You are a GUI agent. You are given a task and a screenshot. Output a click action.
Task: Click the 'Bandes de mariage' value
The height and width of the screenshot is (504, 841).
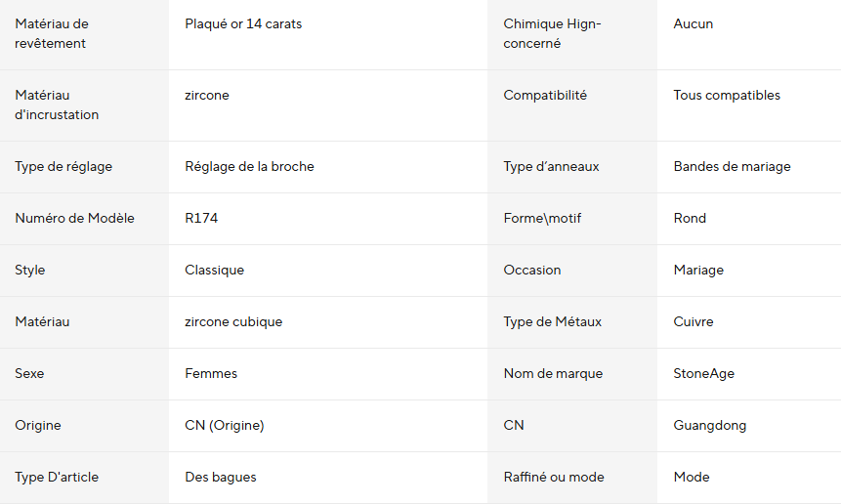point(732,167)
